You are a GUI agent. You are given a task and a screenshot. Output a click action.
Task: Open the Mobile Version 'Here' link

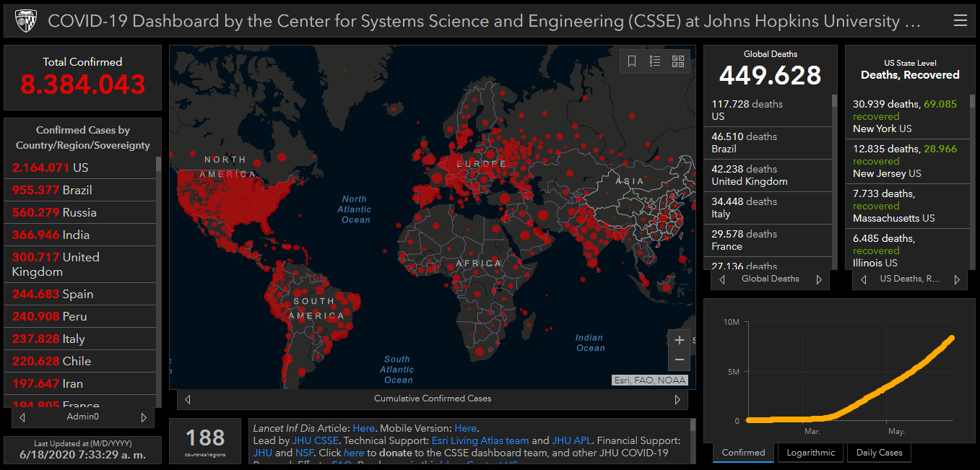(x=466, y=428)
